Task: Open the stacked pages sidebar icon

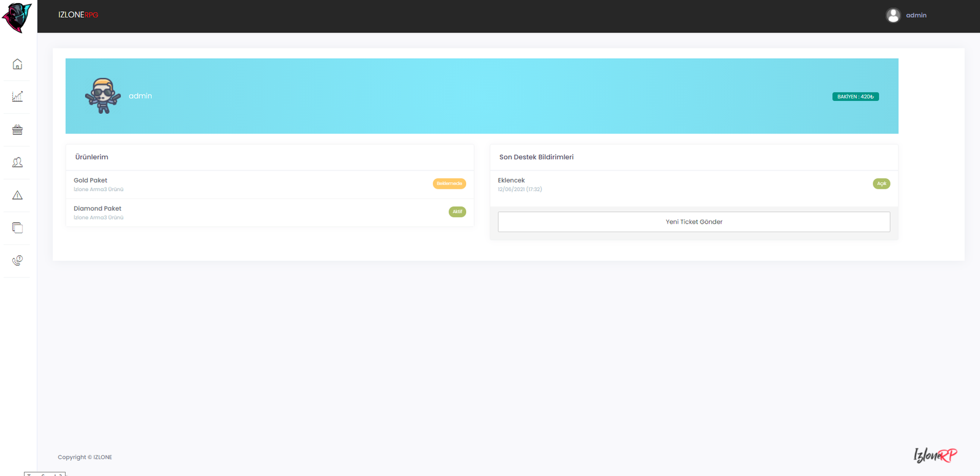Action: 17,228
